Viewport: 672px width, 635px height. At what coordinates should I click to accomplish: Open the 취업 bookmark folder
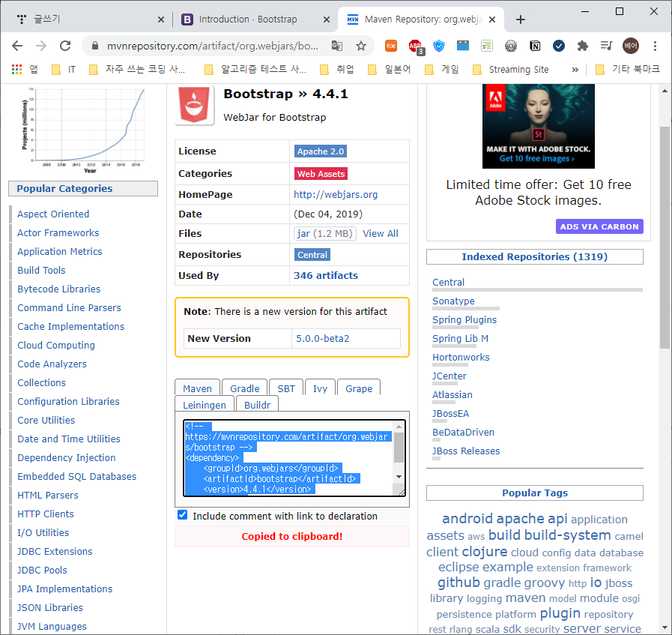(337, 70)
